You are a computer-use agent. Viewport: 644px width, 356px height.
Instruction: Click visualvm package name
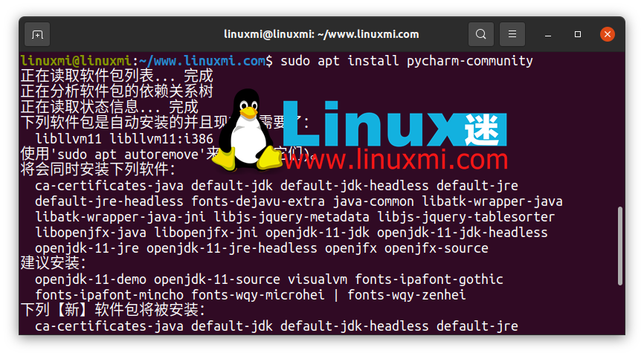318,279
